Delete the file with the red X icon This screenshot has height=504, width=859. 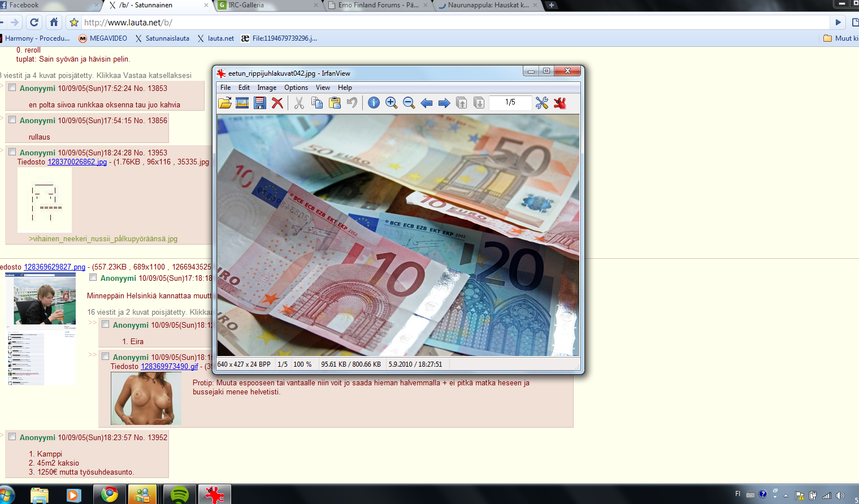tap(277, 103)
